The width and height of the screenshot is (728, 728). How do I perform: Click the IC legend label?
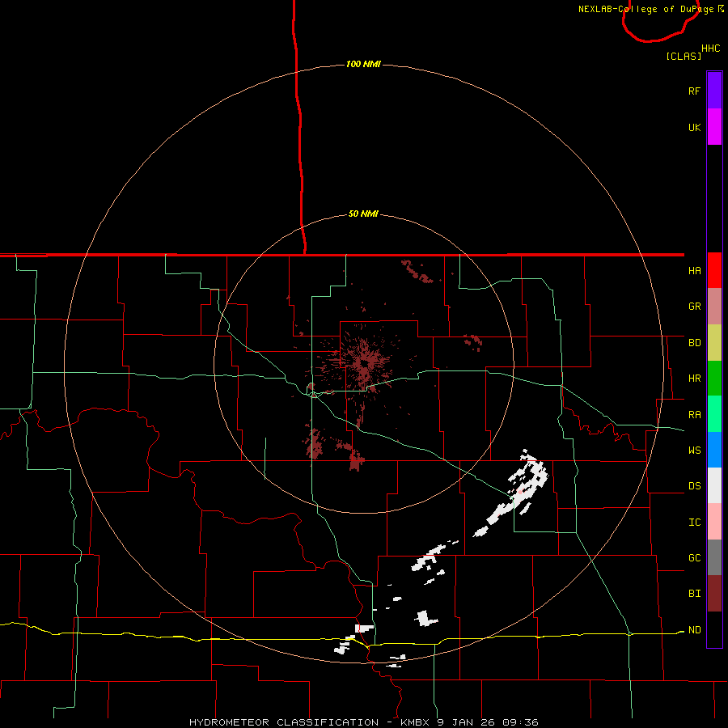[x=694, y=523]
